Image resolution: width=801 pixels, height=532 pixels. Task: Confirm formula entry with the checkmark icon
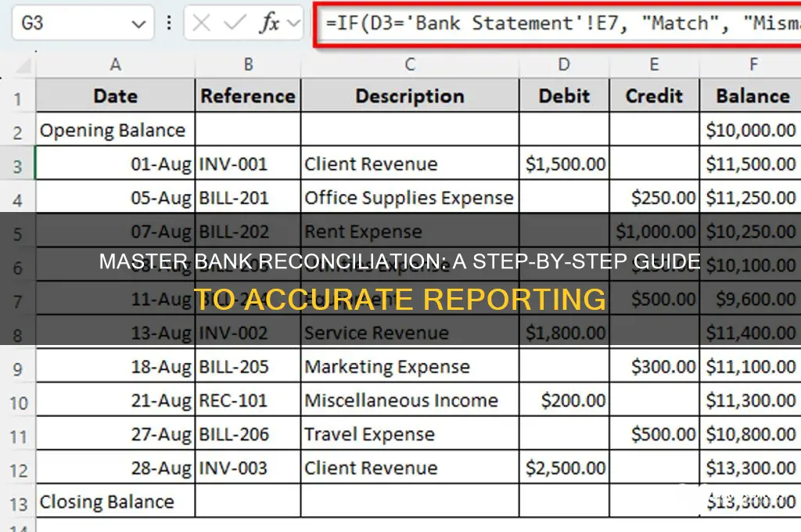235,23
